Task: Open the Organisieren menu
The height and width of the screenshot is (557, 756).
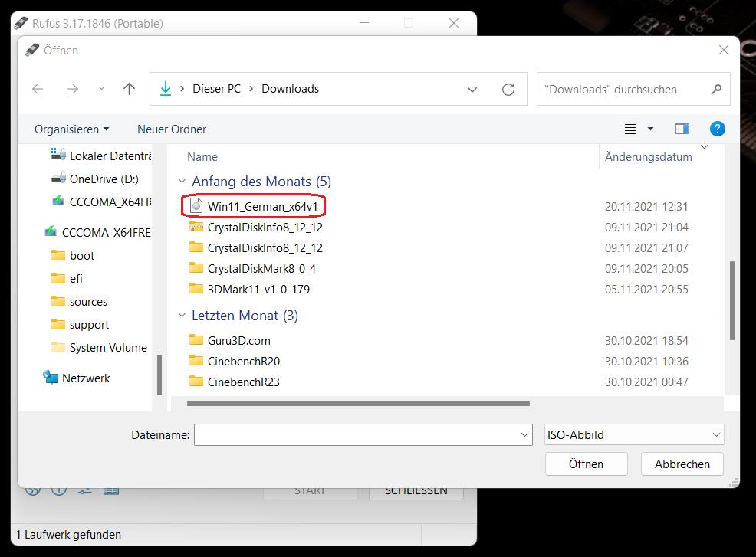Action: coord(72,129)
